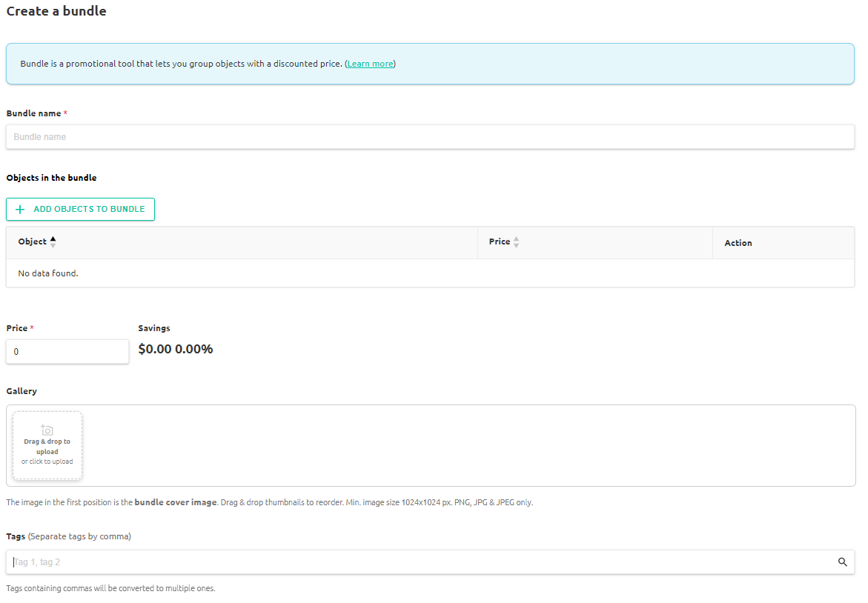Select the 'Drag & drop to upload' tile

[x=47, y=446]
